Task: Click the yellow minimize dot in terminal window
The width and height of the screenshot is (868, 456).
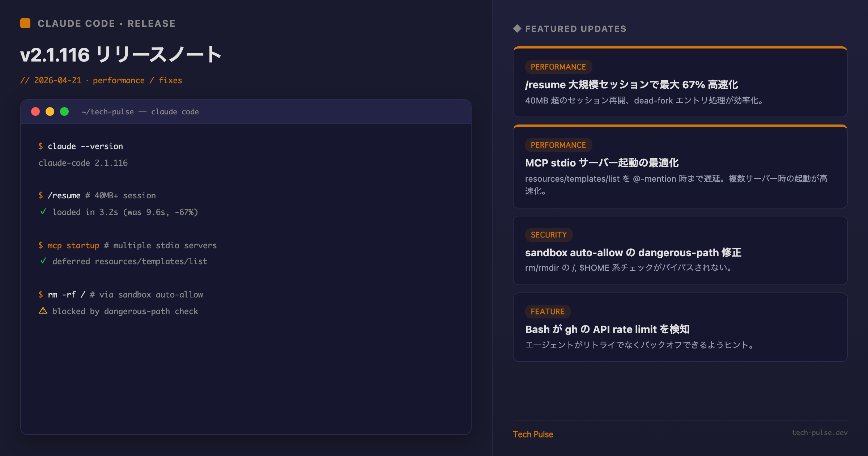Action: coord(50,111)
